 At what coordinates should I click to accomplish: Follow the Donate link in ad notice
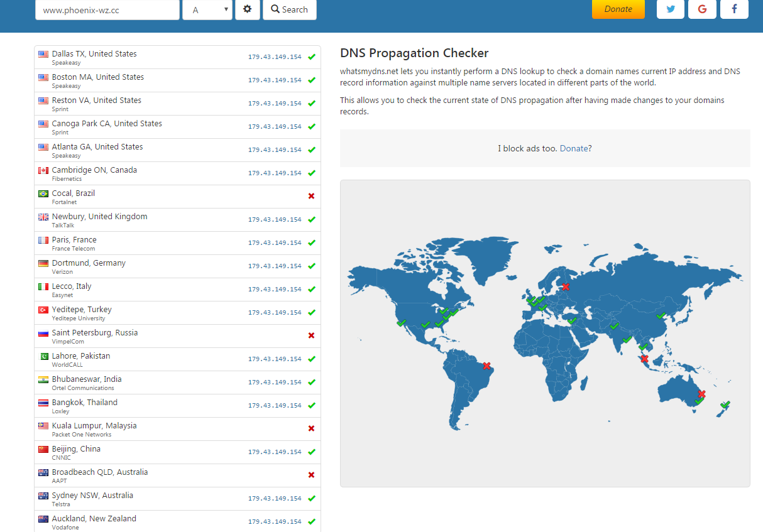coord(574,149)
